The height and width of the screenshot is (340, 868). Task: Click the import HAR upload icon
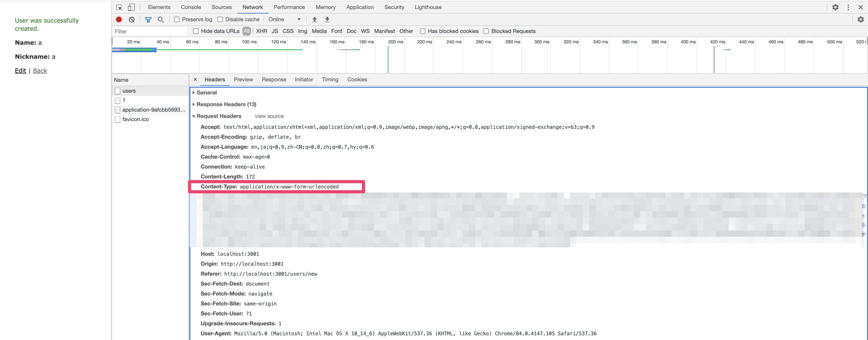(x=314, y=19)
